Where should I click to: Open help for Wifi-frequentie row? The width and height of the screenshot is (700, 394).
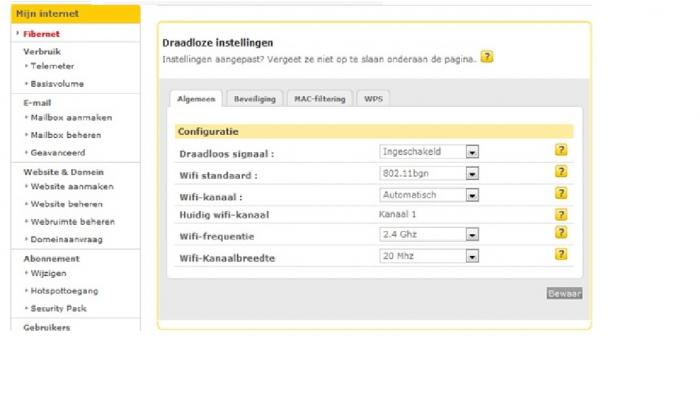point(561,232)
